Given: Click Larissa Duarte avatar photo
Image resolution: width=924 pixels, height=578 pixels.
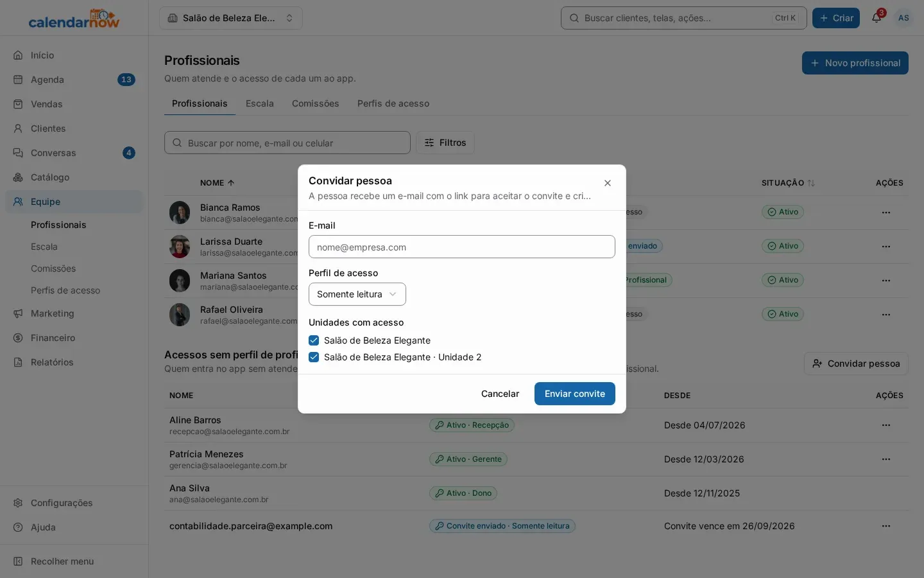Looking at the screenshot, I should coord(180,247).
